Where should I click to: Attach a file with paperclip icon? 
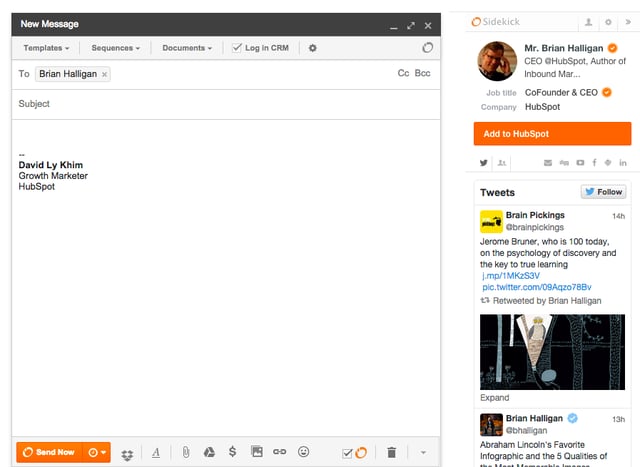186,452
